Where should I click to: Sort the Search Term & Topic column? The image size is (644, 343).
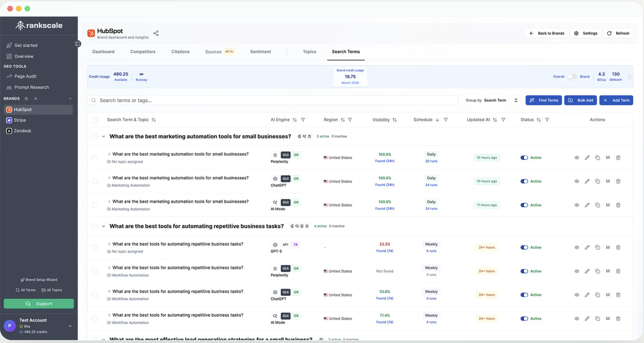[154, 120]
